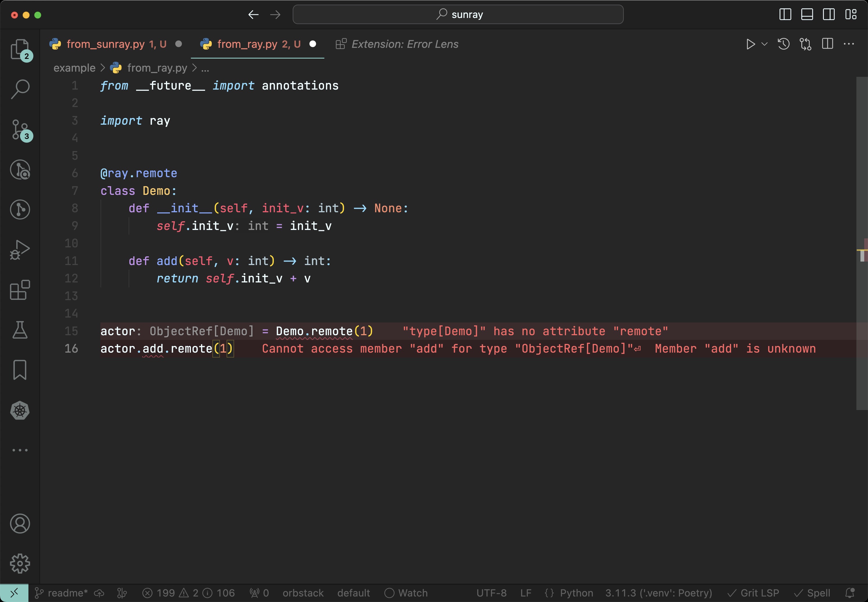The height and width of the screenshot is (602, 868).
Task: Open the Extensions view
Action: 20,290
